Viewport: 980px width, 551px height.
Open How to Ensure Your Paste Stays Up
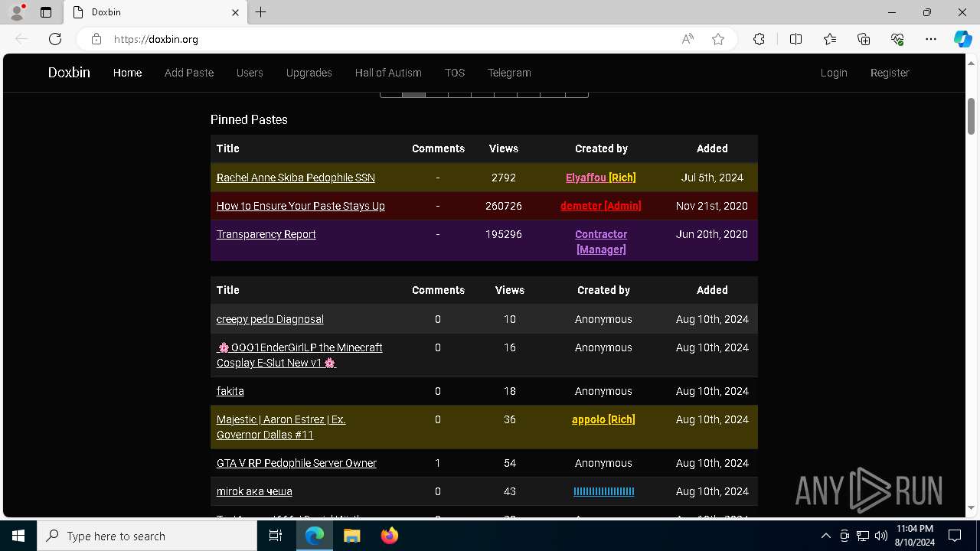[x=301, y=206]
